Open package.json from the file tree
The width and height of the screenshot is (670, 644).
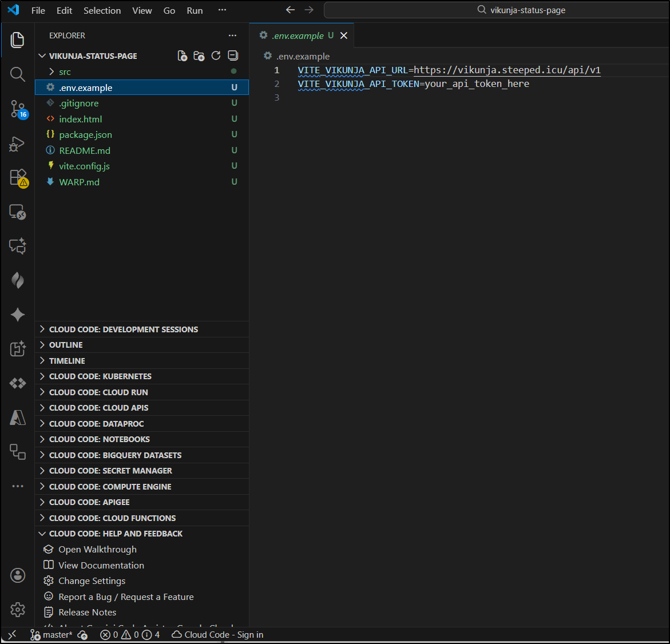pos(85,134)
